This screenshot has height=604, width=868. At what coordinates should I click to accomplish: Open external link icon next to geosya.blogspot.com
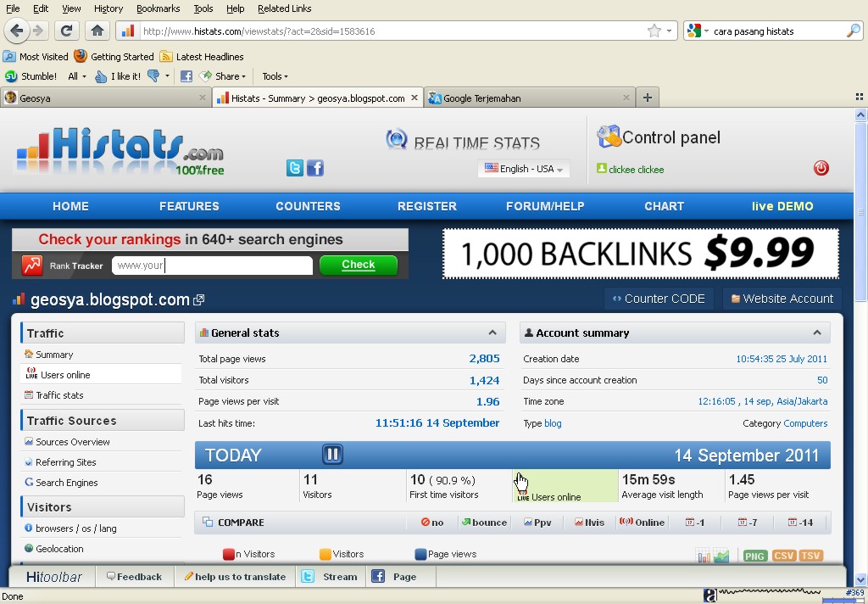point(198,299)
